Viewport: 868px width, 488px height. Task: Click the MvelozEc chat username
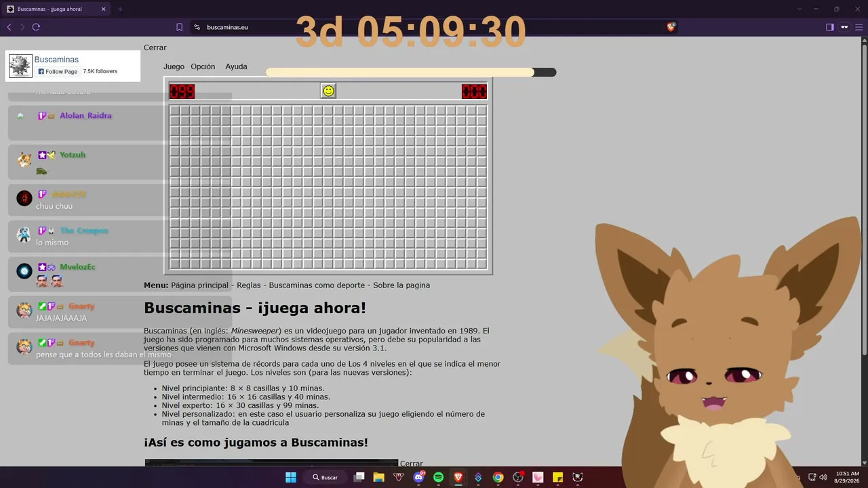coord(77,267)
